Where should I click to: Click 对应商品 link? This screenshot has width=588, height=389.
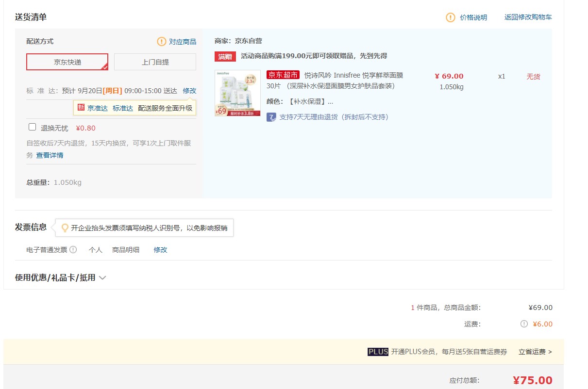[x=183, y=42]
